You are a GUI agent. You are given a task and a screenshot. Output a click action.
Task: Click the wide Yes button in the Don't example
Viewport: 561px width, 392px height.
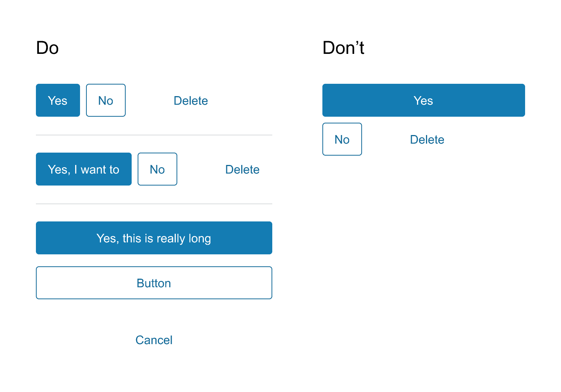423,100
